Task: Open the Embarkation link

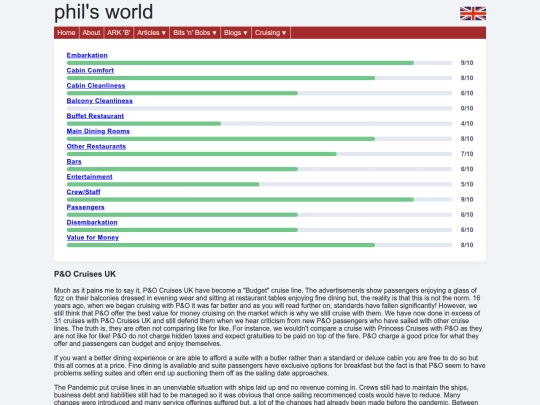Action: tap(87, 55)
